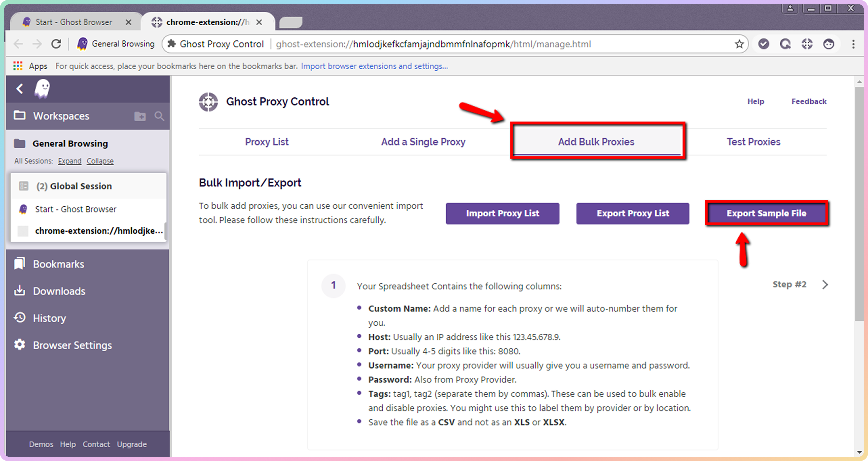Click the Import Proxy List button
The height and width of the screenshot is (461, 868).
(502, 213)
